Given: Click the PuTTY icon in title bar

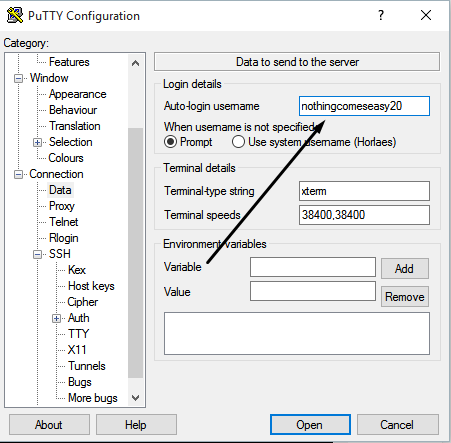Looking at the screenshot, I should 15,15.
